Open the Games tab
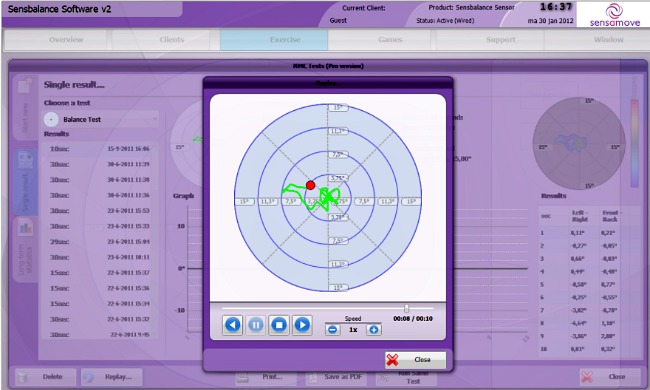The width and height of the screenshot is (650, 390). click(x=390, y=40)
